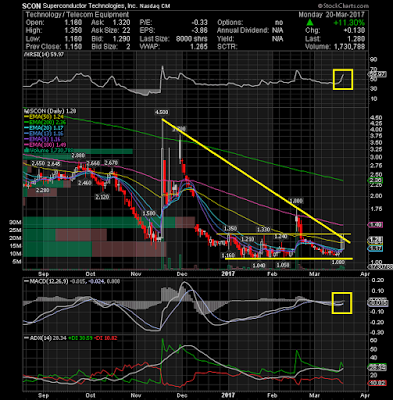Click the VWAP value 1.265
The width and height of the screenshot is (393, 400).
click(199, 47)
